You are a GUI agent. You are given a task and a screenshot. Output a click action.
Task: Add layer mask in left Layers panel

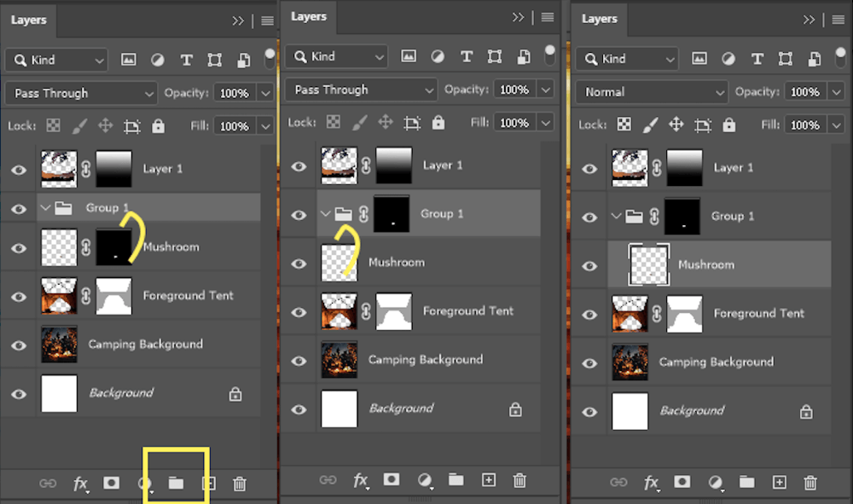pyautogui.click(x=112, y=483)
